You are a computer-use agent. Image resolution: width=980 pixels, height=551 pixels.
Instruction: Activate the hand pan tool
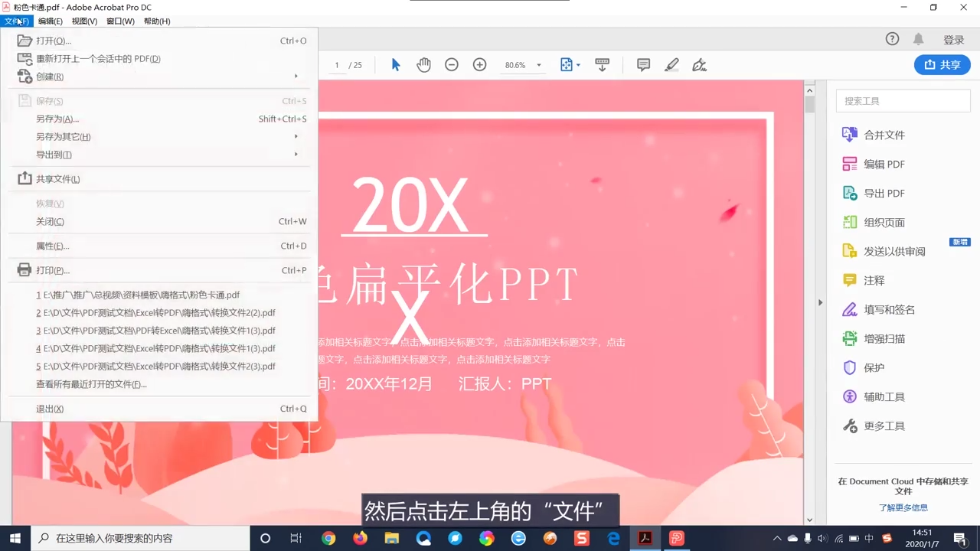point(423,65)
